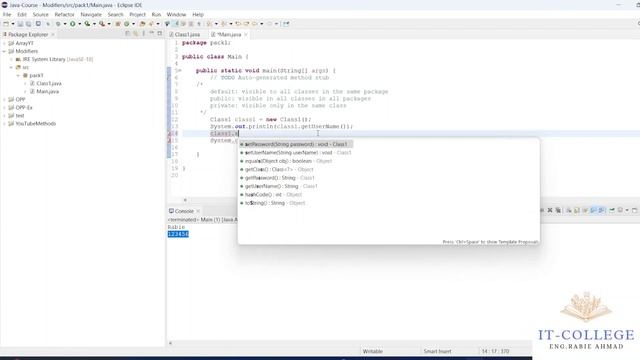Choose toString() proposal

(x=273, y=203)
